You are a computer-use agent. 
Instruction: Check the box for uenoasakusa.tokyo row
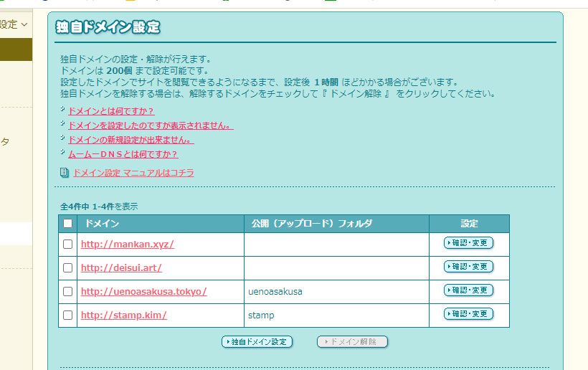(68, 291)
